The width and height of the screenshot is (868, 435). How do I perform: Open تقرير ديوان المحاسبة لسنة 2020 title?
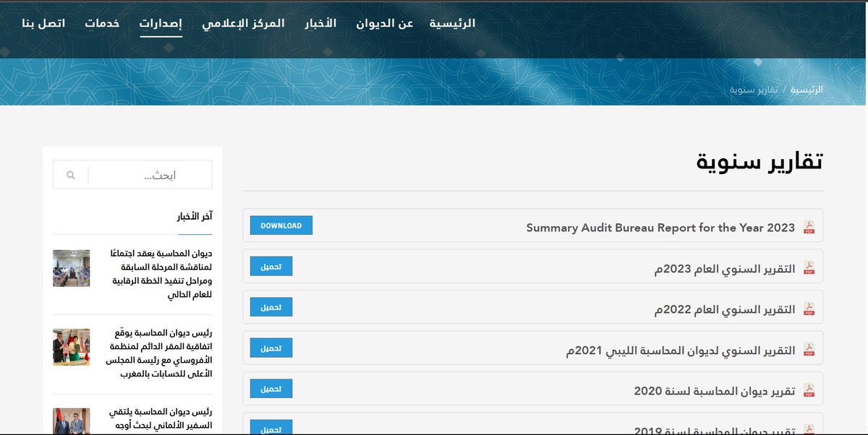pyautogui.click(x=715, y=391)
